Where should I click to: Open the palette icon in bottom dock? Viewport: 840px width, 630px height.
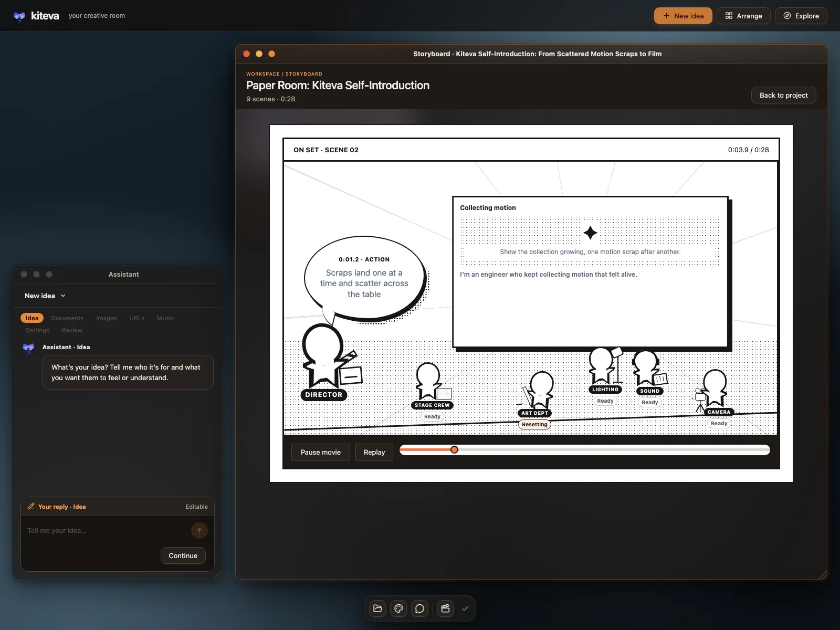point(398,608)
